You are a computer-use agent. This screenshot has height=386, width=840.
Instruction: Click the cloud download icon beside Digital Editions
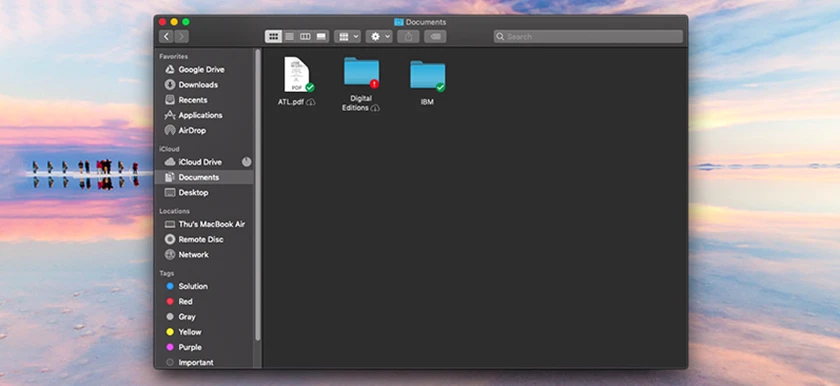click(375, 108)
